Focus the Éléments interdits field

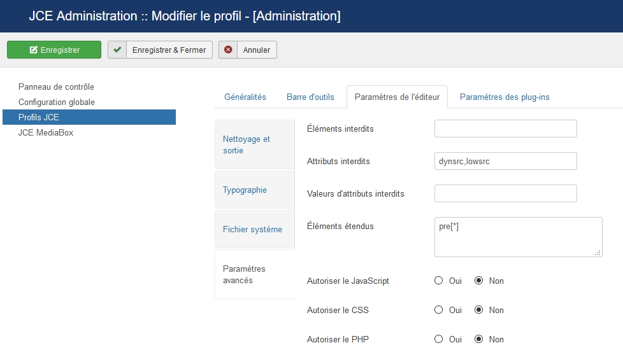click(505, 129)
